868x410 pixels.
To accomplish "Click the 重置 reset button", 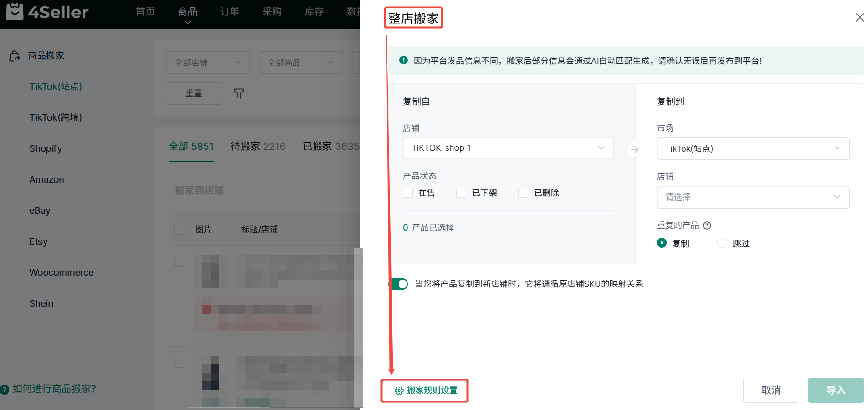I will [193, 93].
